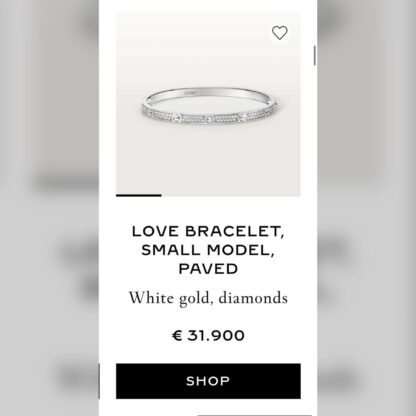Click the vertical scrollbar thumb beside image
The image size is (416, 416).
click(x=315, y=55)
